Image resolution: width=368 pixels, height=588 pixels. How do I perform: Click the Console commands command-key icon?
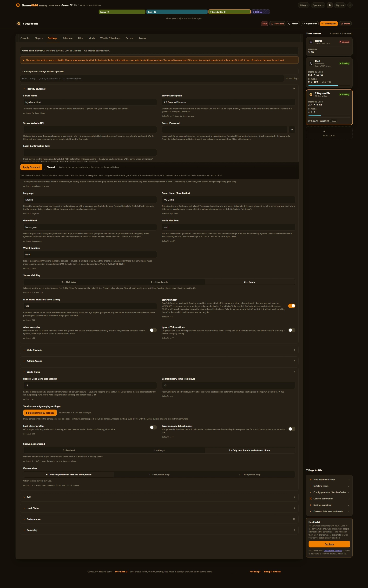click(310, 499)
